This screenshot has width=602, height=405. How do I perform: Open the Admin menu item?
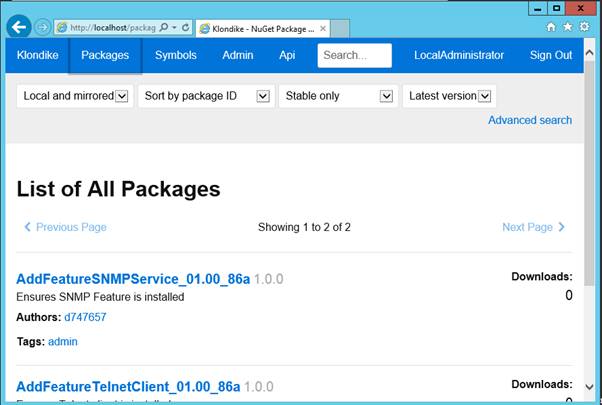[x=238, y=55]
